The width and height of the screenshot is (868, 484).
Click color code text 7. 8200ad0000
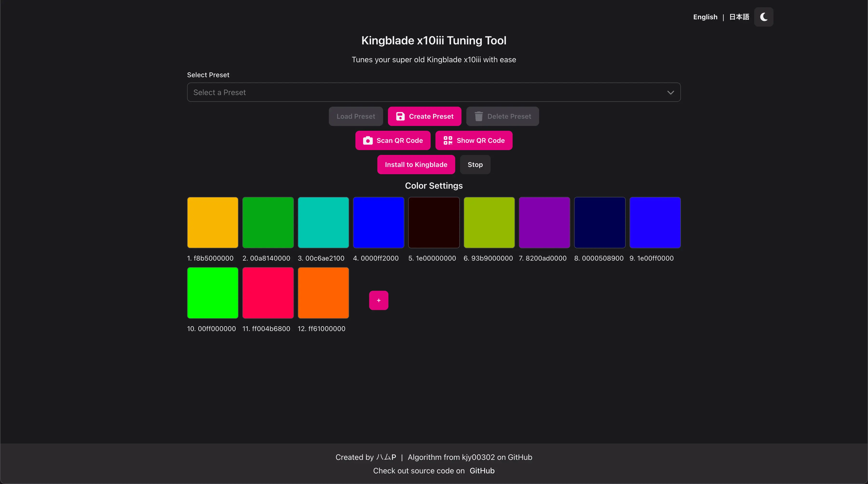(x=542, y=258)
